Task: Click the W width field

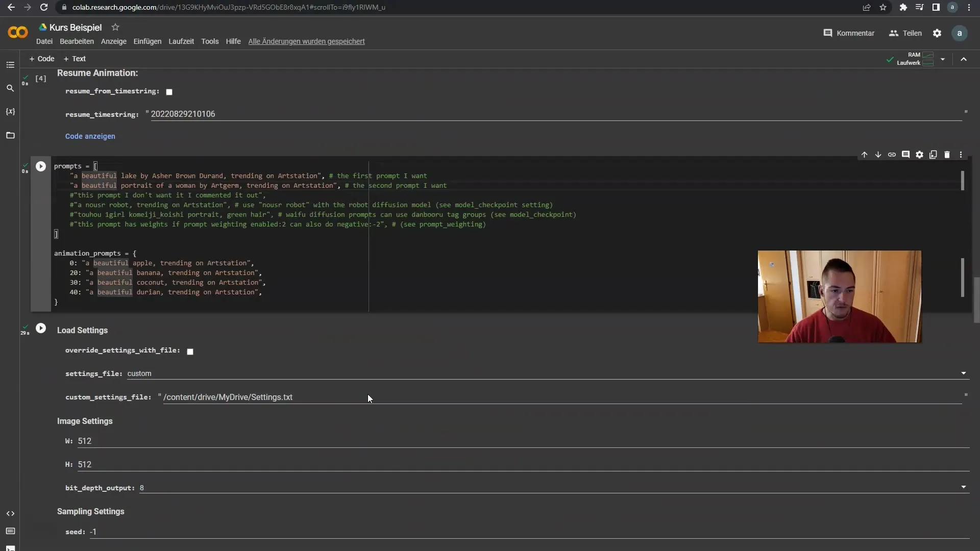Action: click(x=523, y=441)
